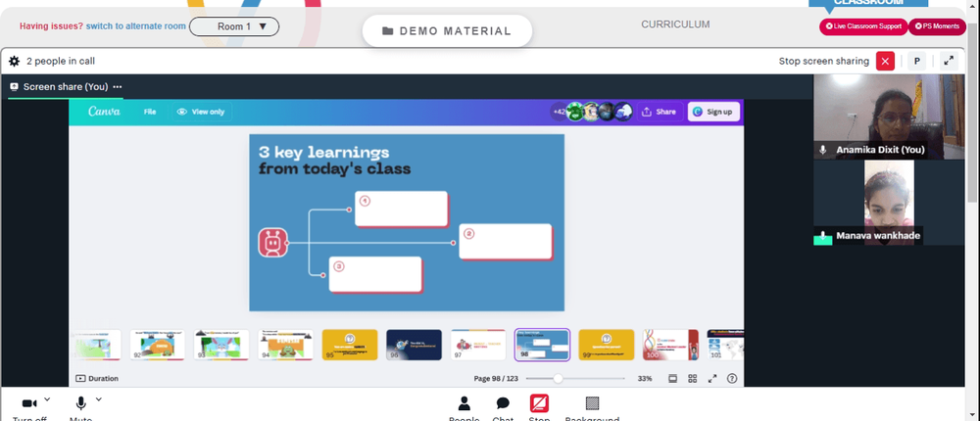Image resolution: width=980 pixels, height=421 pixels.
Task: Adjust the Canva zoom slider
Action: (x=558, y=379)
